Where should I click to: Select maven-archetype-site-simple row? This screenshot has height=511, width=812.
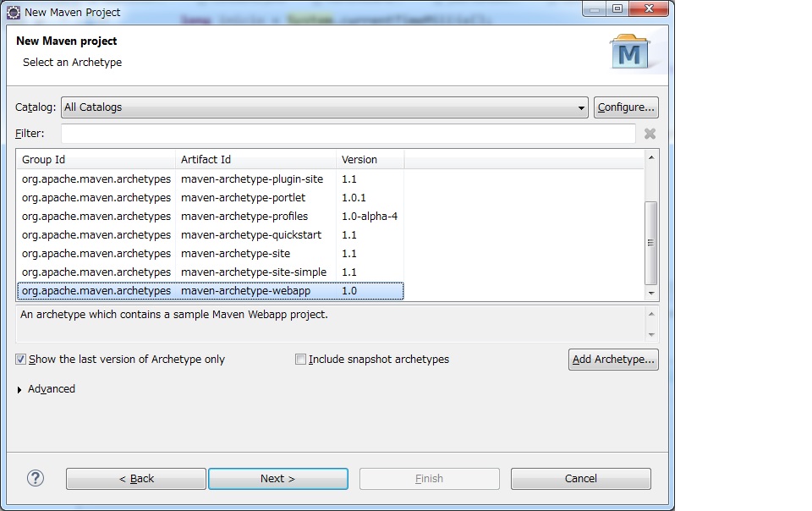point(211,272)
